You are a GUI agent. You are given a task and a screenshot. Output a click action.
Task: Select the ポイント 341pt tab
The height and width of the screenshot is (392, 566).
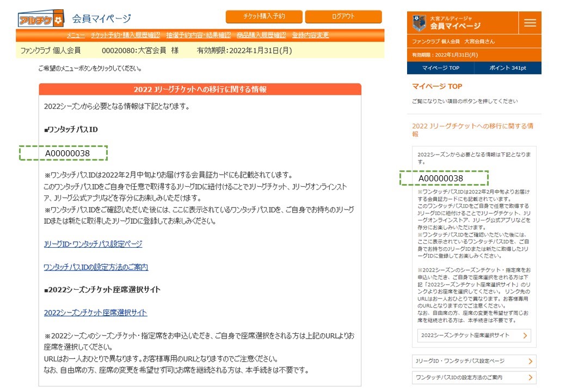[x=508, y=68]
